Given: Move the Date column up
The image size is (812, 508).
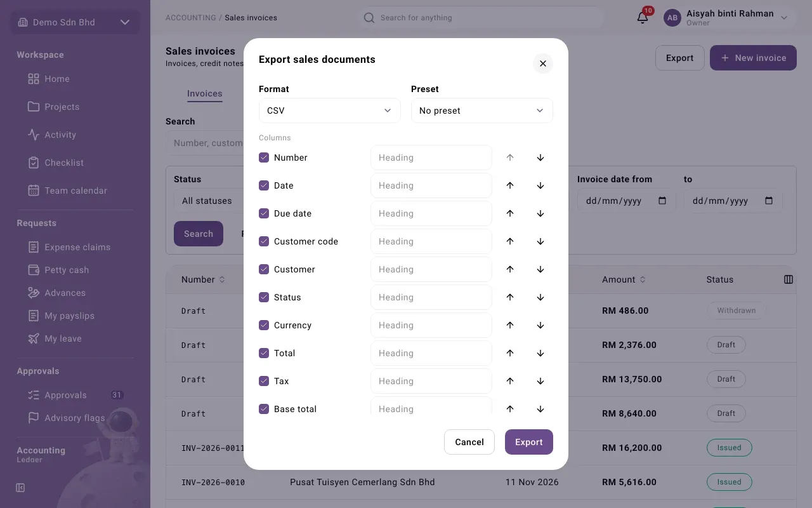Looking at the screenshot, I should pyautogui.click(x=510, y=185).
